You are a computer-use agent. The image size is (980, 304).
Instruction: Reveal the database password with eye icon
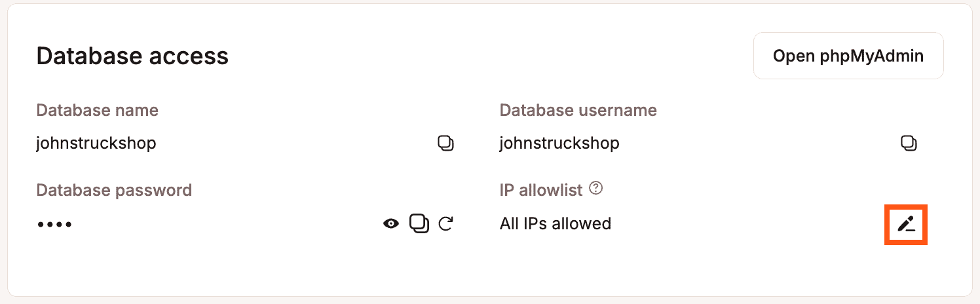(x=391, y=223)
